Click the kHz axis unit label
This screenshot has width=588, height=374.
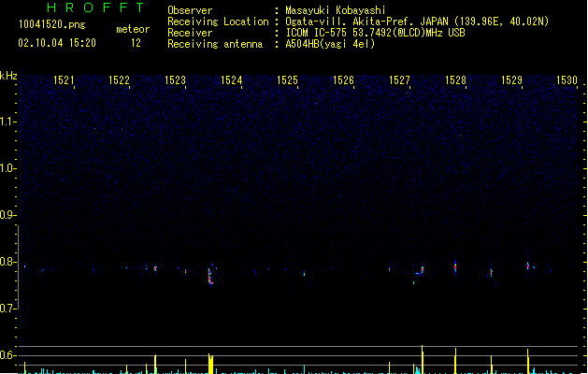coord(8,76)
